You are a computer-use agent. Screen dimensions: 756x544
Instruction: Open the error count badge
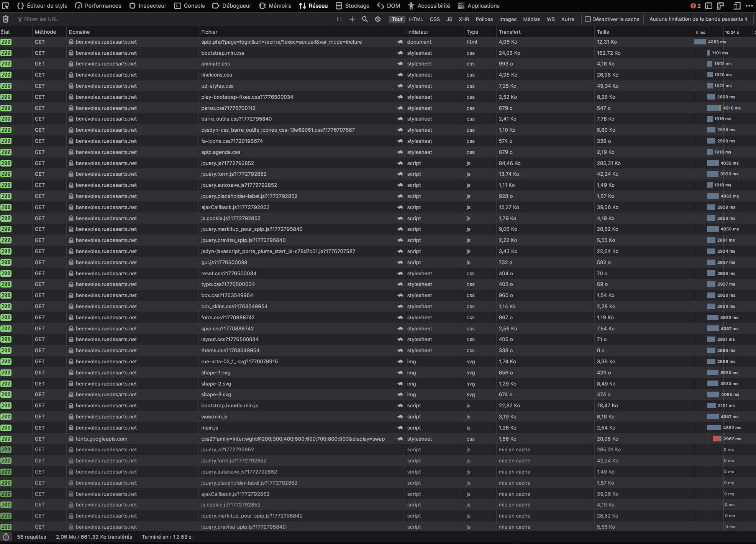pos(695,6)
